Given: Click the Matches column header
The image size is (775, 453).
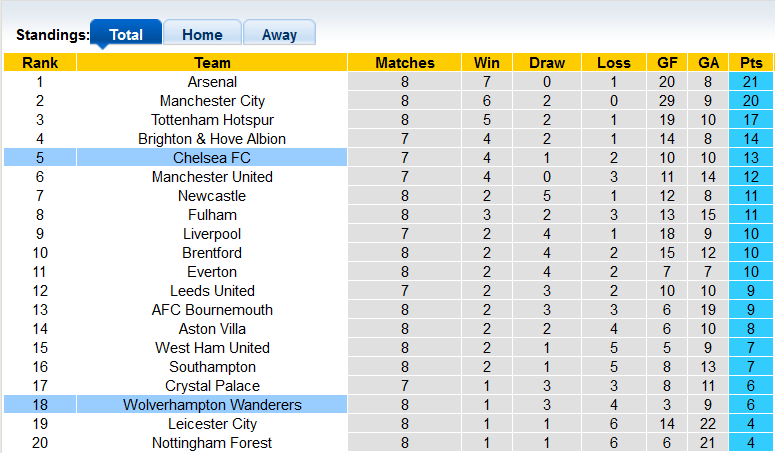Looking at the screenshot, I should coord(405,63).
